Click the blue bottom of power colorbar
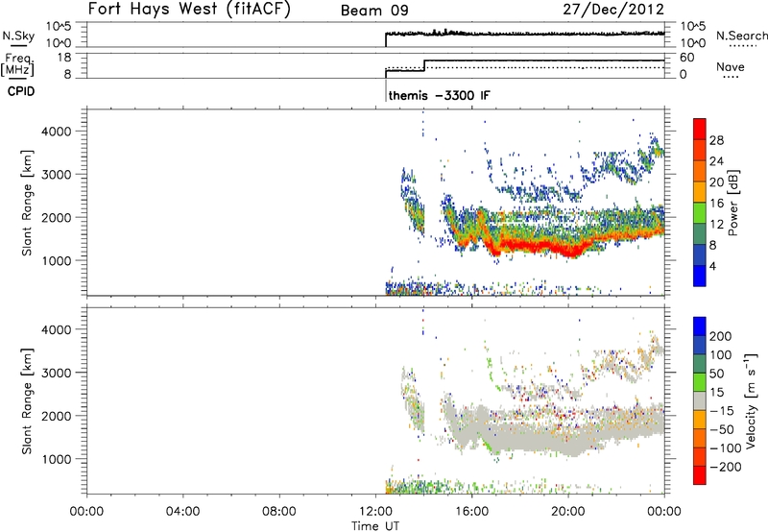Image resolution: width=768 pixels, height=532 pixels. click(x=700, y=276)
